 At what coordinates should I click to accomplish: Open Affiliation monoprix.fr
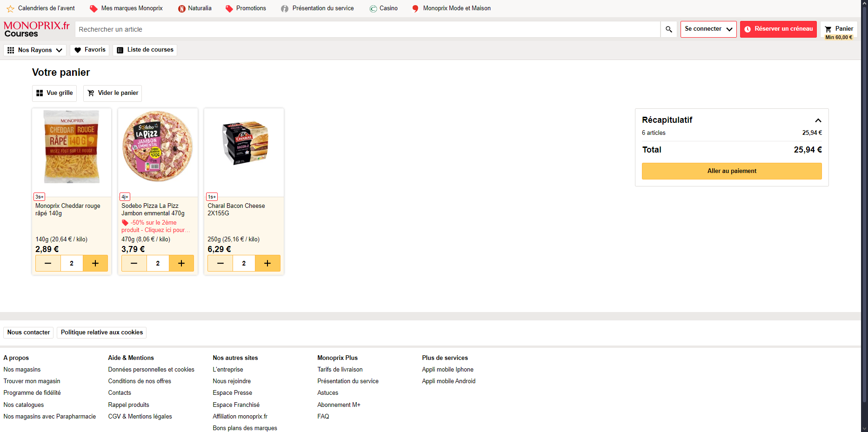(240, 417)
